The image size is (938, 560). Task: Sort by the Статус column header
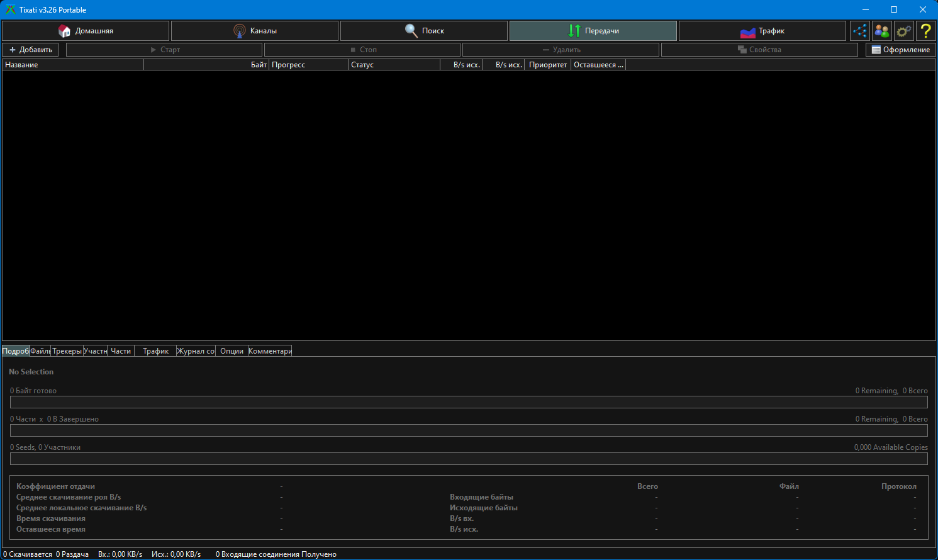(394, 65)
